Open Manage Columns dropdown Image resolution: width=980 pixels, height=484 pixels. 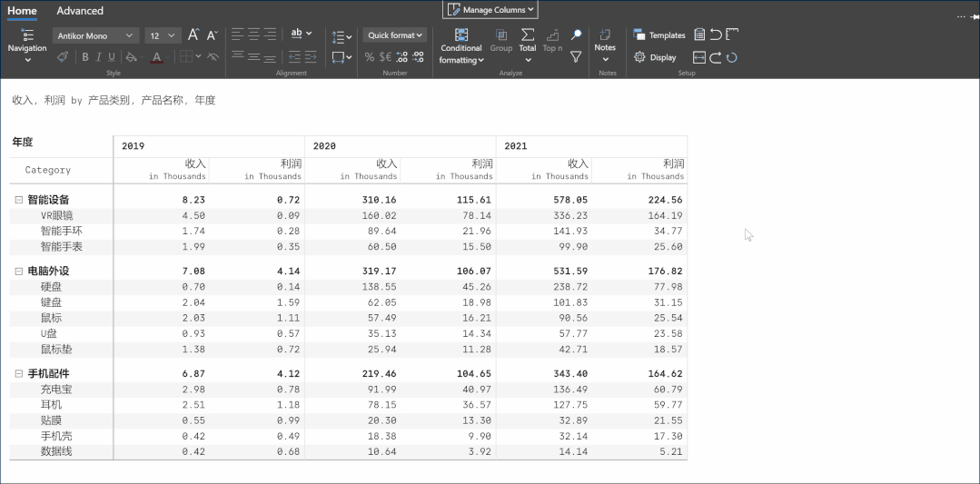pyautogui.click(x=490, y=9)
